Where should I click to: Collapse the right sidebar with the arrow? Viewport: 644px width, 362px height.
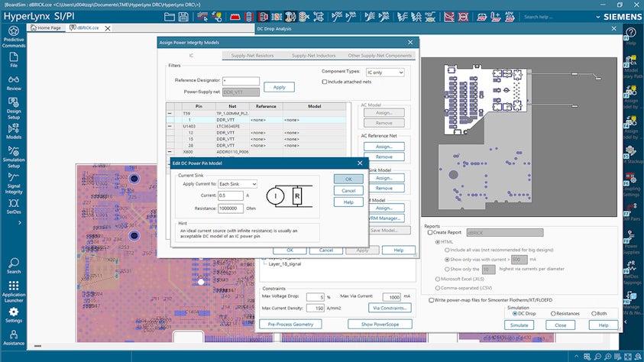point(626,322)
